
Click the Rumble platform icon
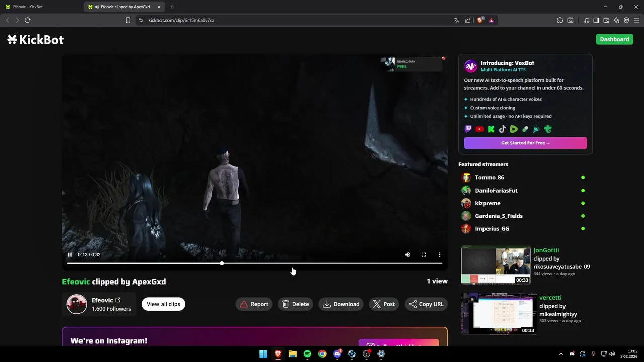[514, 129]
